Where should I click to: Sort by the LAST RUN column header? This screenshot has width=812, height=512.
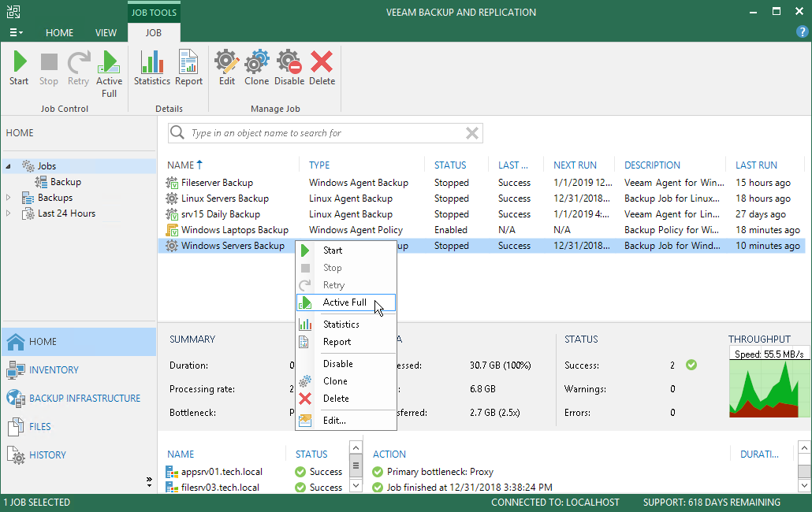[x=756, y=165]
